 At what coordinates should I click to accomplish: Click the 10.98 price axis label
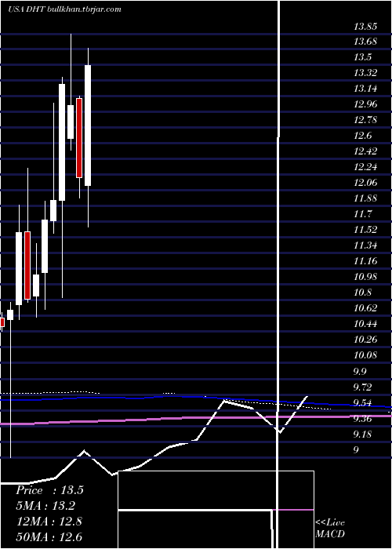365,277
